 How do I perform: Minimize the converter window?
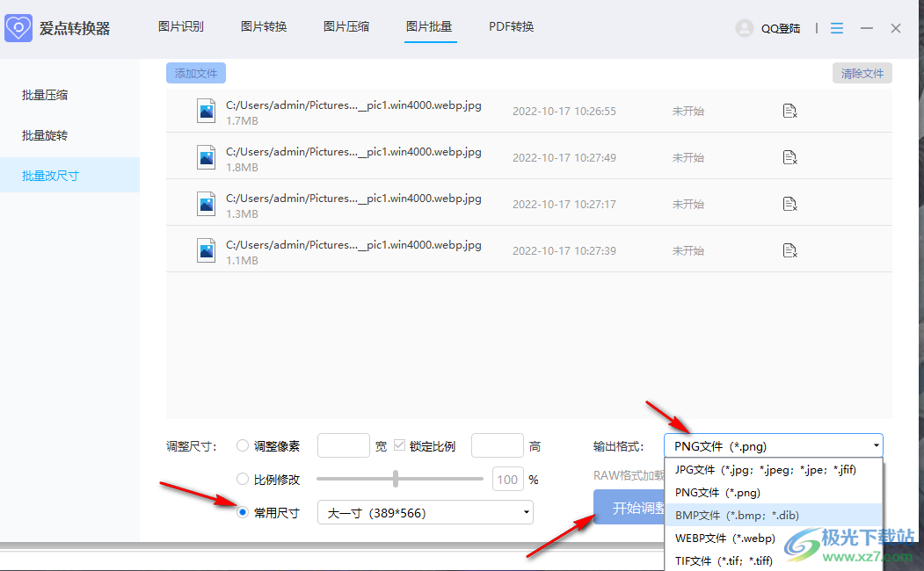[866, 27]
